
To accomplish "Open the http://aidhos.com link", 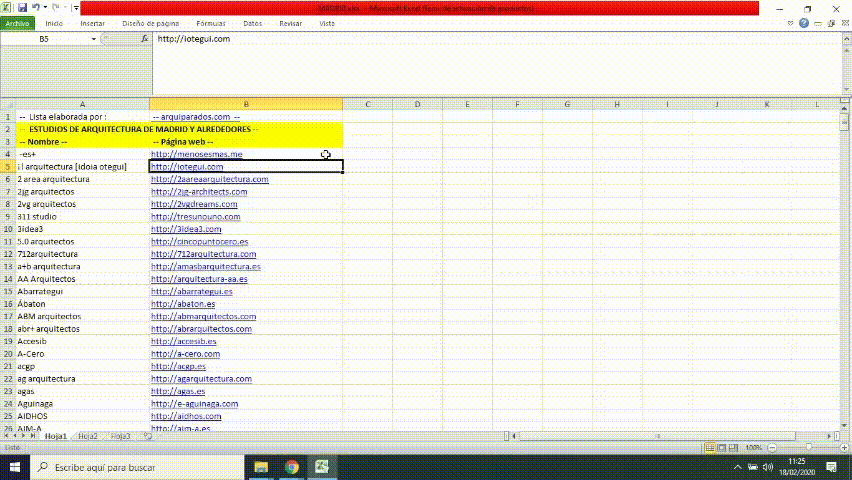I will 186,416.
